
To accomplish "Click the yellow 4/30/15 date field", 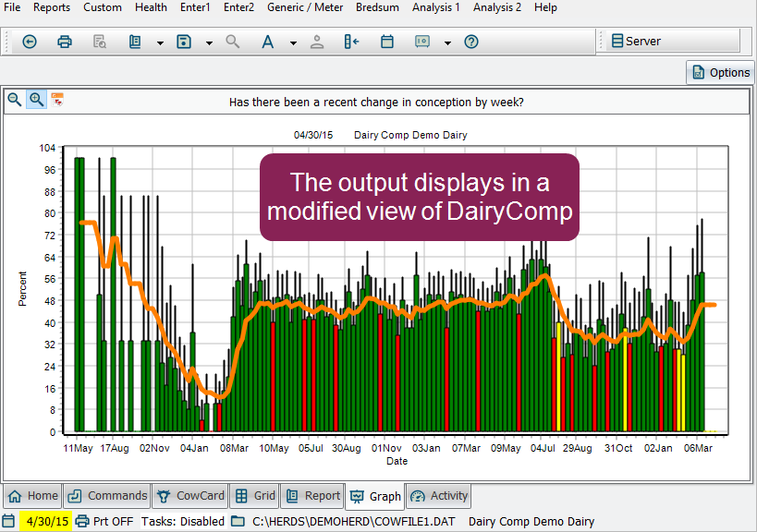I will [x=45, y=521].
